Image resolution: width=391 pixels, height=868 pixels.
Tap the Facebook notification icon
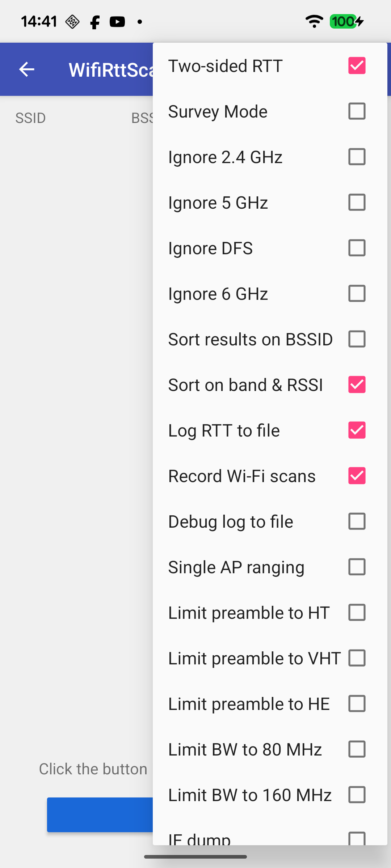[95, 22]
